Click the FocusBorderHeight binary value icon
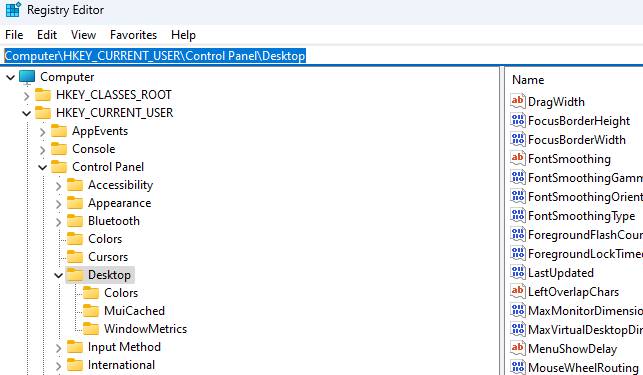Image resolution: width=643 pixels, height=375 pixels. pos(518,120)
